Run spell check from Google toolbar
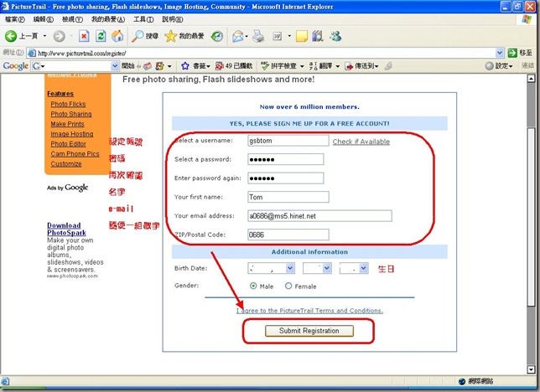Screen dimensions: 540x392 click(x=264, y=65)
